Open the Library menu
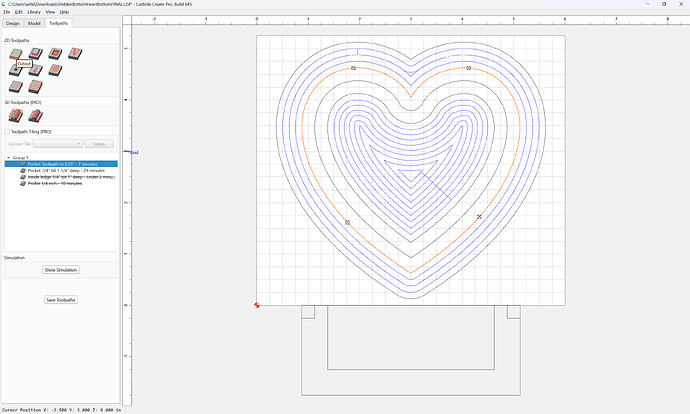 (x=34, y=12)
